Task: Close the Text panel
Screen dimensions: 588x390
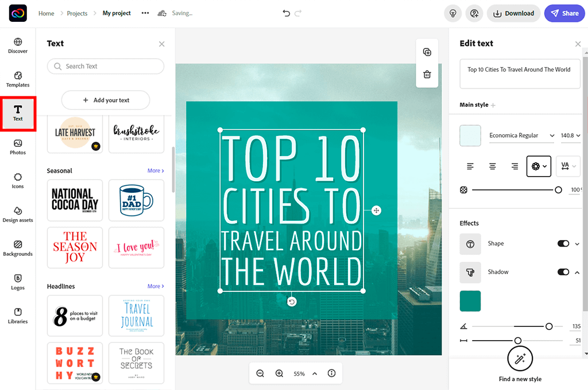Action: [x=161, y=44]
